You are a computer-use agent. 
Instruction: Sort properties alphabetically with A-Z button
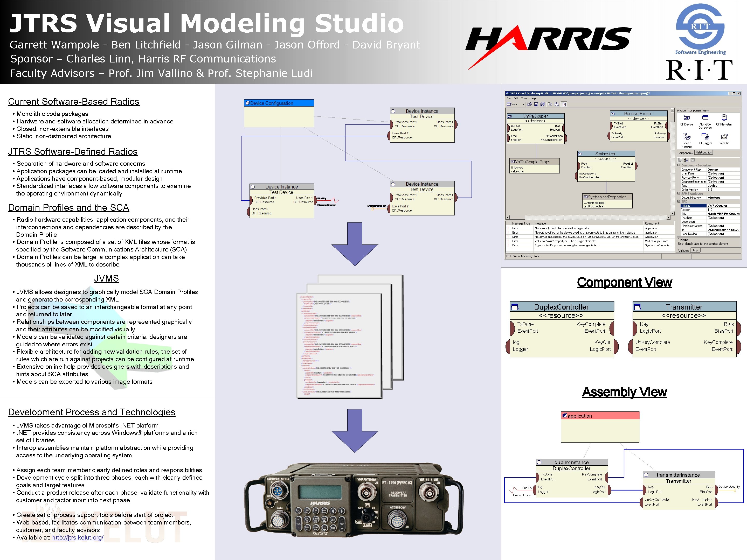tap(686, 160)
